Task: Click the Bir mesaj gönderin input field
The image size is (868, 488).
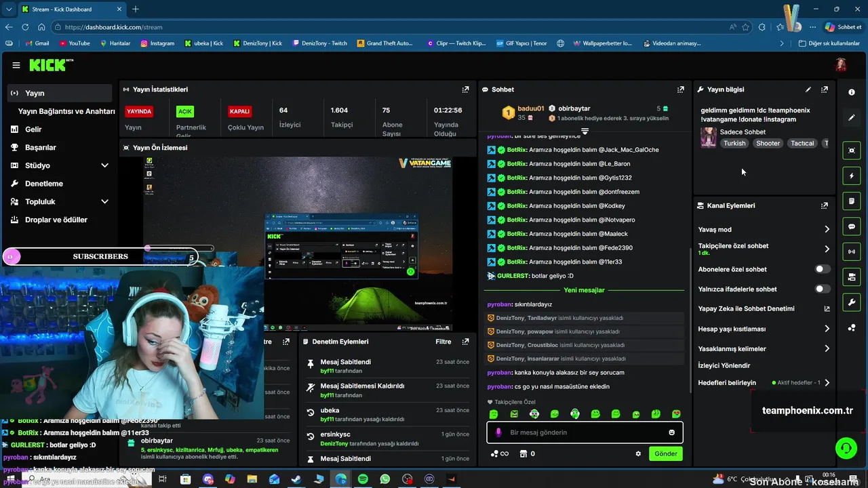Action: pyautogui.click(x=585, y=432)
